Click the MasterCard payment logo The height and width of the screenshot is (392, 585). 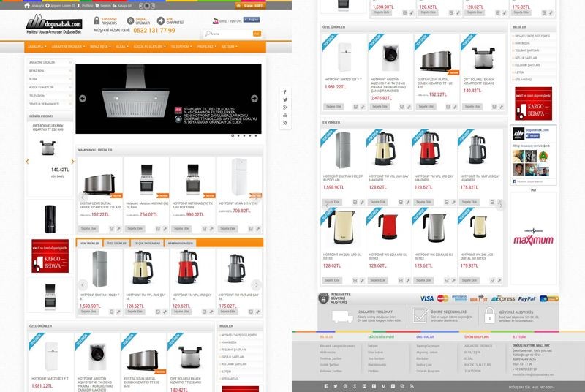(443, 298)
